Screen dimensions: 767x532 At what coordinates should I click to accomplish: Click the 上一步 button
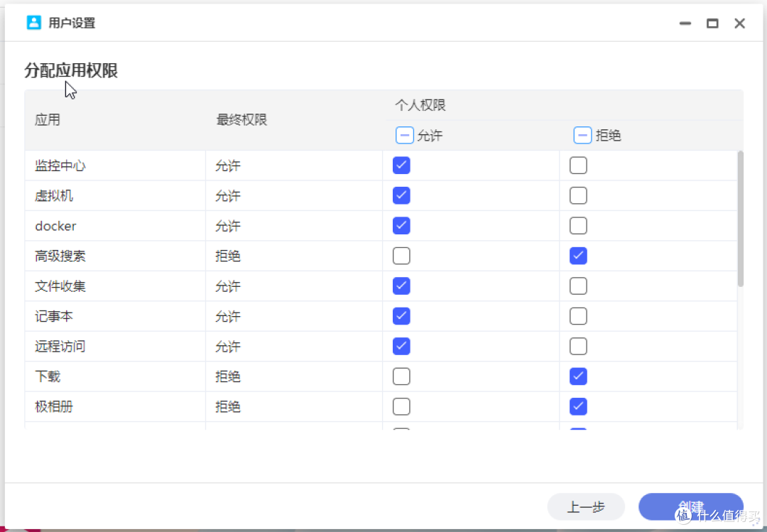[586, 507]
